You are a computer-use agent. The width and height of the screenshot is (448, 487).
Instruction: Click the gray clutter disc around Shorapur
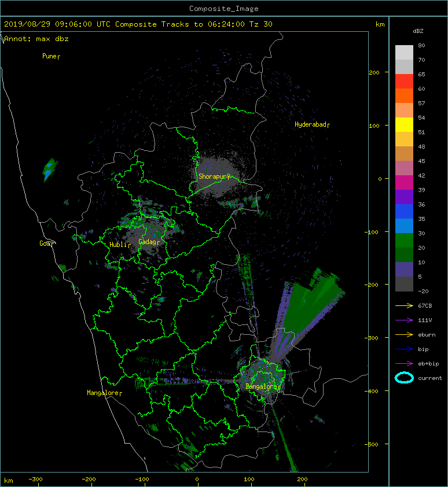pos(217,177)
